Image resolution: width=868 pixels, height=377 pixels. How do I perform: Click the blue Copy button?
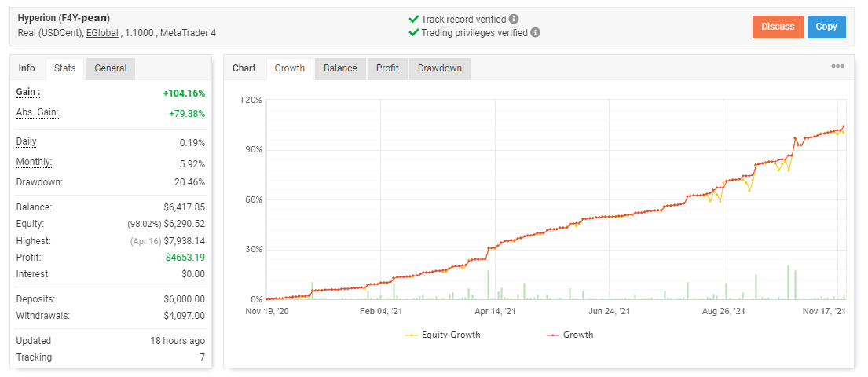click(826, 27)
